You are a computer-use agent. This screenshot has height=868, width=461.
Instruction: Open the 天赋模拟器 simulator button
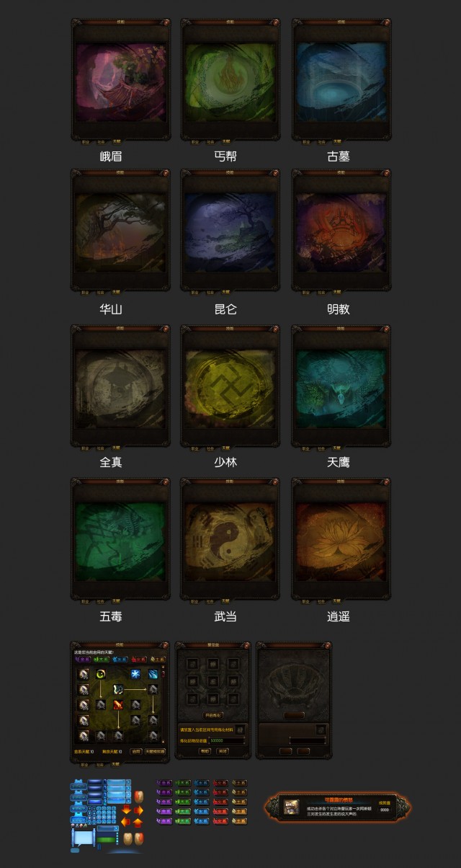(x=155, y=751)
